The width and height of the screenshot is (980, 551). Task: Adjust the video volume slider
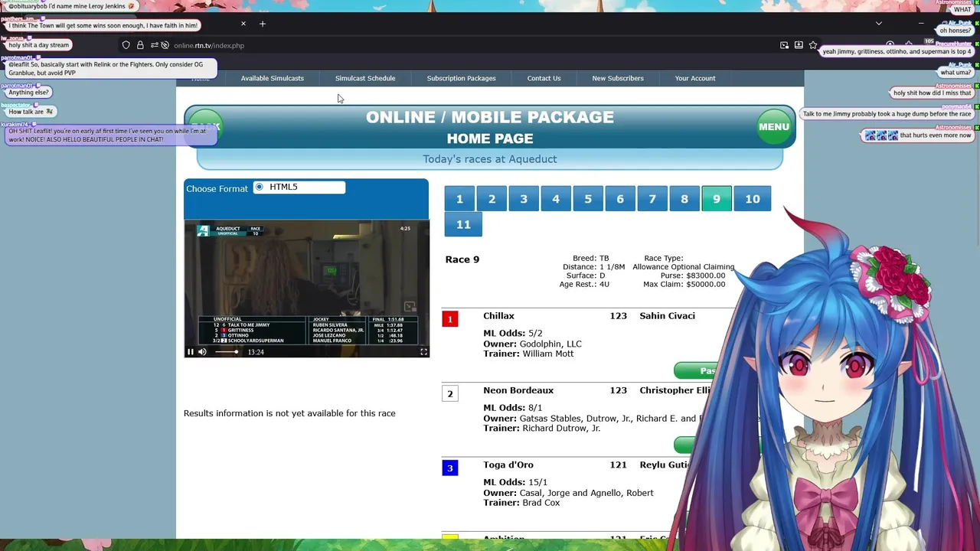(x=226, y=352)
